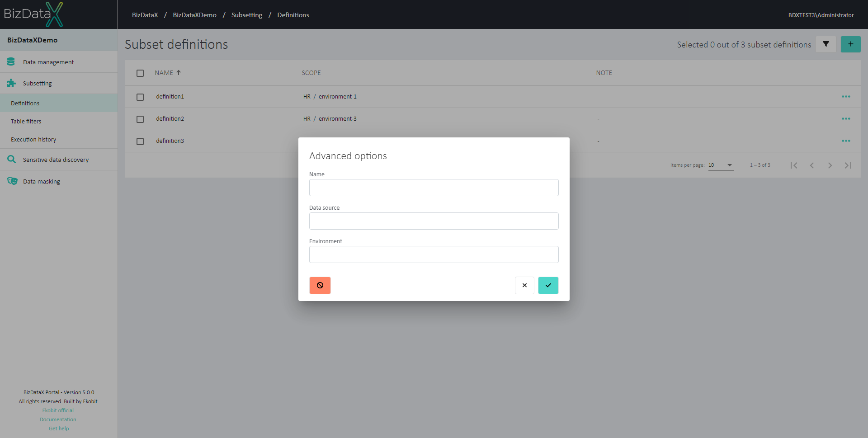
Task: Click the Data source input field
Action: pyautogui.click(x=434, y=221)
